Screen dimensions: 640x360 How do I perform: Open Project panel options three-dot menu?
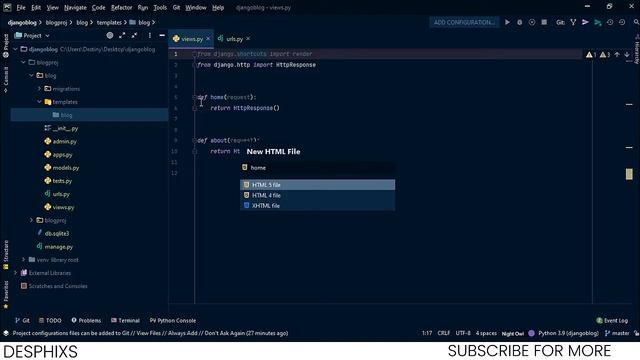150,36
